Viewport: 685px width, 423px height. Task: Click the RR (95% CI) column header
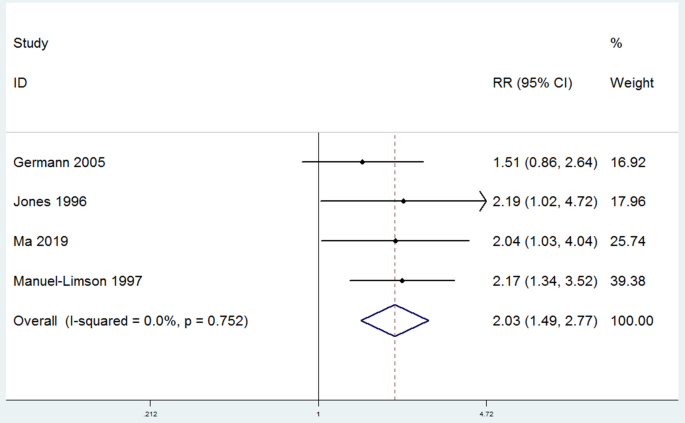533,83
